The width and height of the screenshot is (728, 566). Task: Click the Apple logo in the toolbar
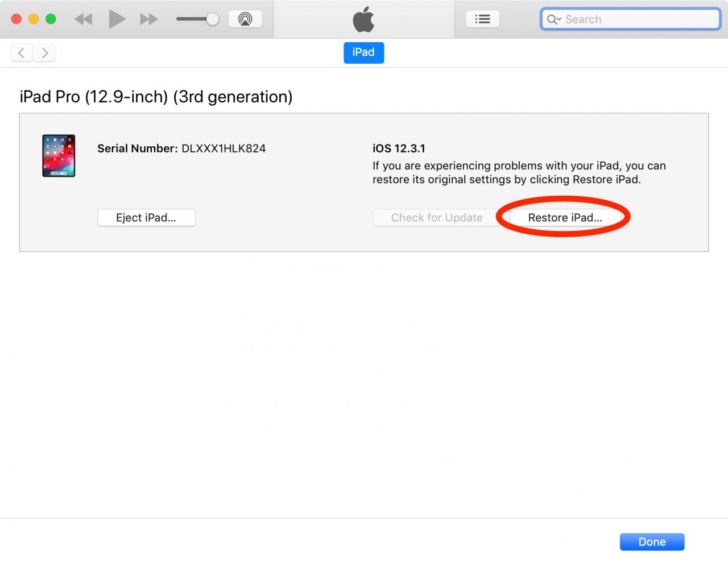pos(363,19)
